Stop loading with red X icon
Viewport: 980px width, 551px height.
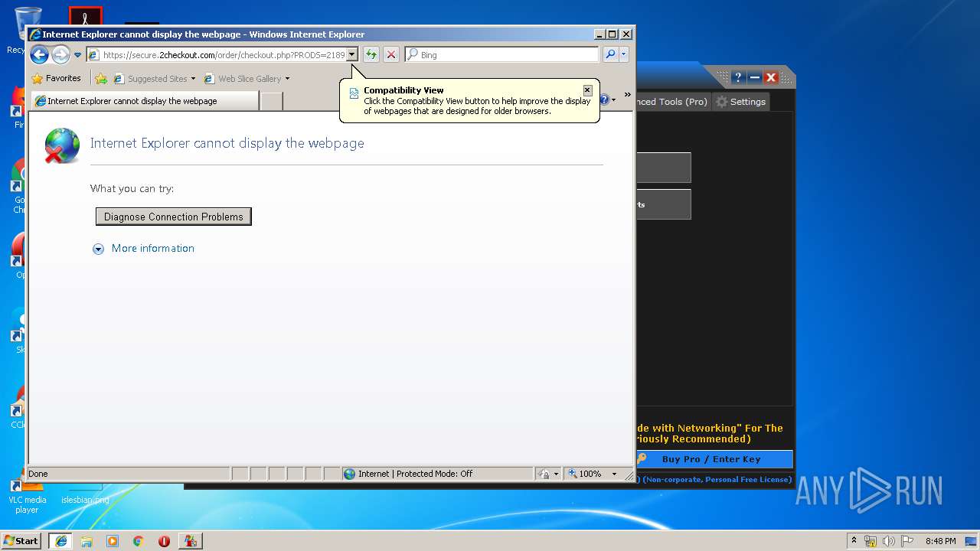tap(391, 54)
